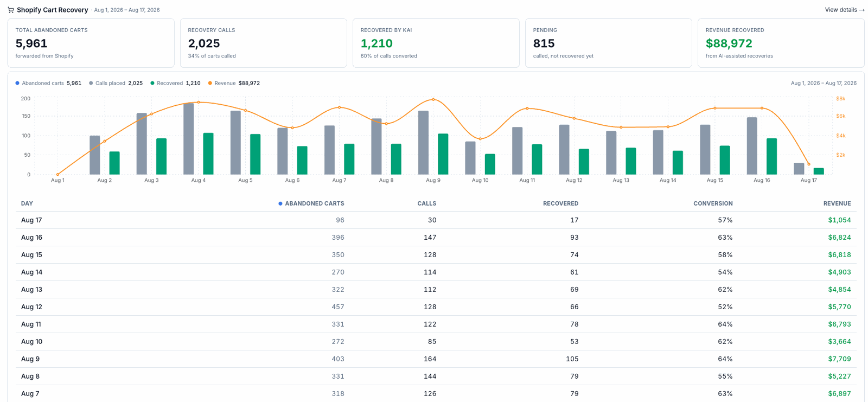
Task: Click the Aug 4 gray calls bar
Action: pos(189,139)
